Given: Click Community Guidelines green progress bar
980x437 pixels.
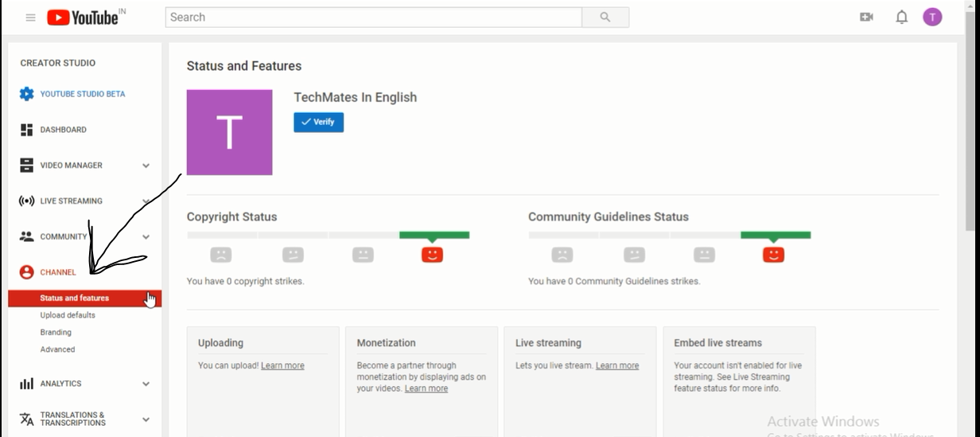Looking at the screenshot, I should point(776,235).
